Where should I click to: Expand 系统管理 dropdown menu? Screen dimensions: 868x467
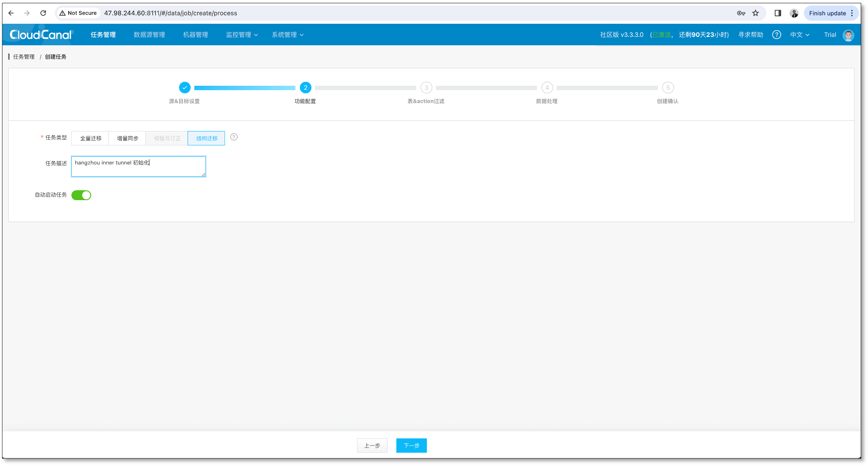288,35
